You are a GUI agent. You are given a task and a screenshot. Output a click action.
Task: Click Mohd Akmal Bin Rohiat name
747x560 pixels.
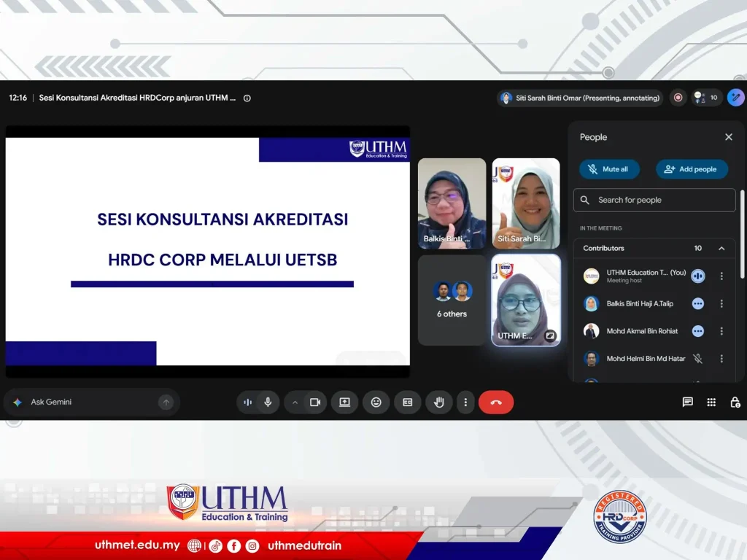tap(642, 331)
